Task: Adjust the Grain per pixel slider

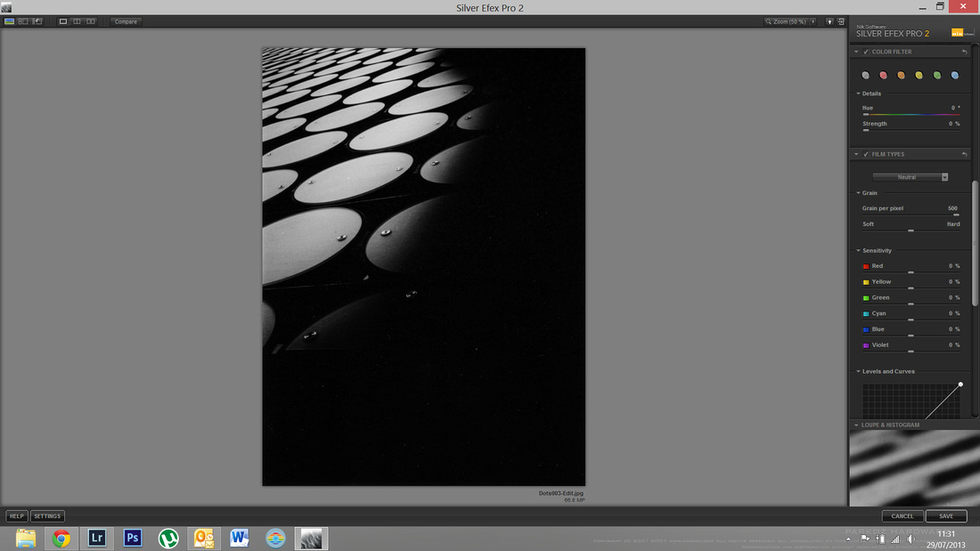Action: coord(911,215)
